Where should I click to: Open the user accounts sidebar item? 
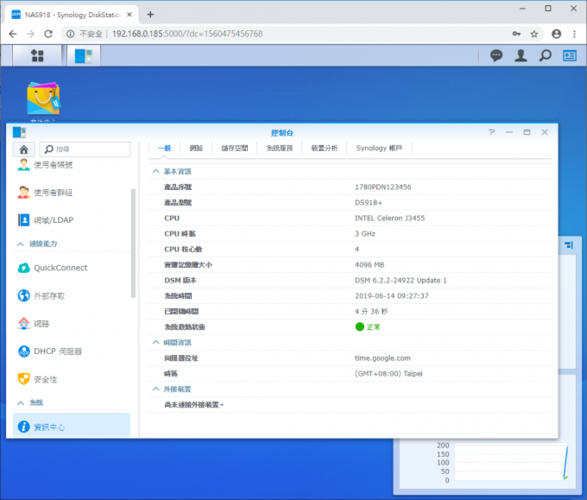[71, 165]
